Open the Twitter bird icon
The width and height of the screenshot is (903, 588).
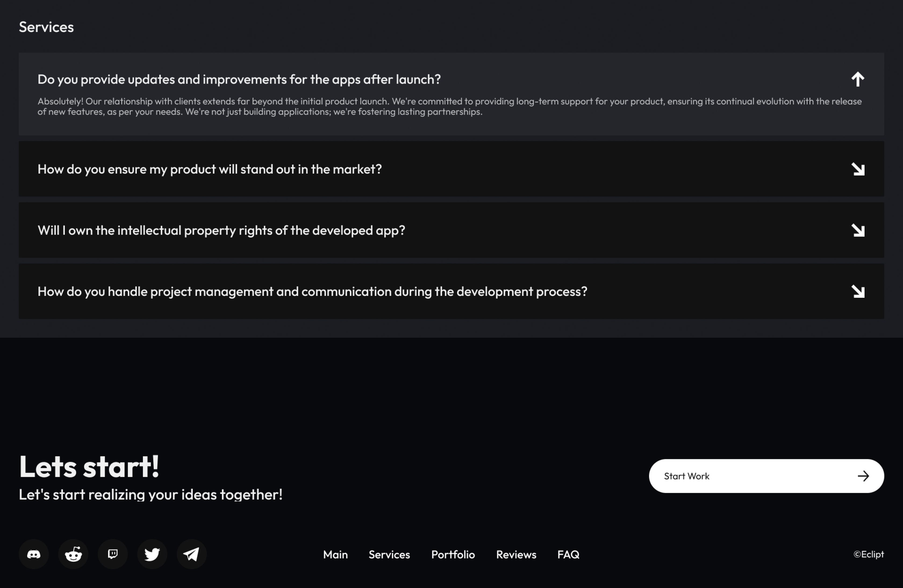click(152, 554)
